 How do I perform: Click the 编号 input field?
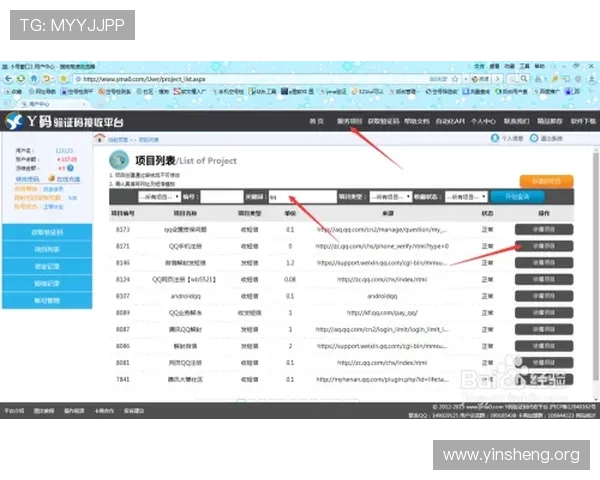222,197
